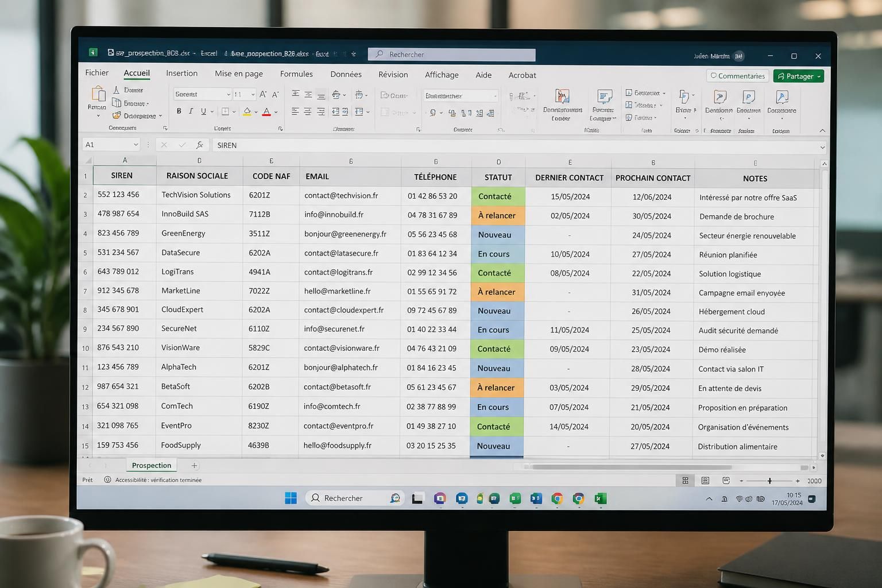
Task: Click the zoom slider handle
Action: (x=769, y=481)
